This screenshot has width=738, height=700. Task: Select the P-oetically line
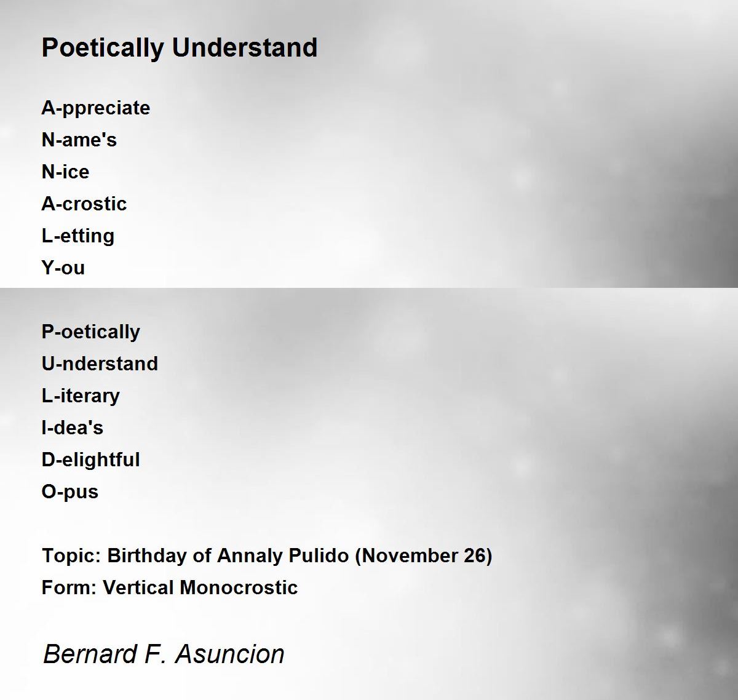point(91,332)
